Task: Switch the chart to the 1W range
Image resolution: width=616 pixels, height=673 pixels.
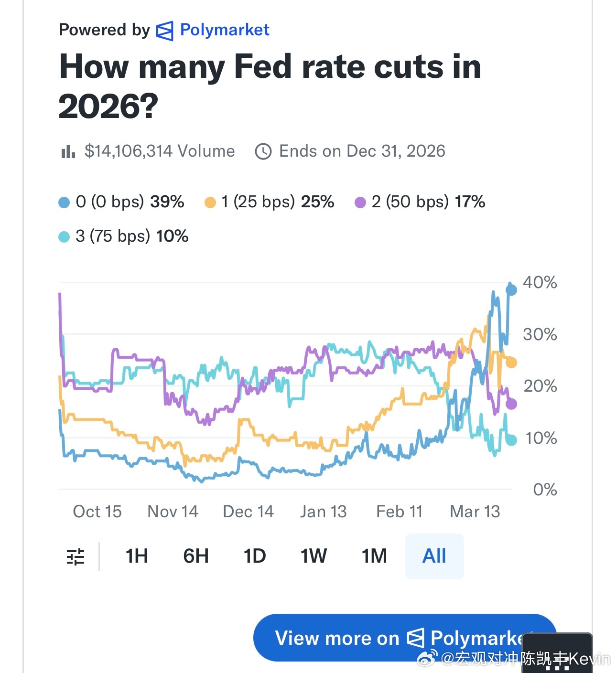Action: point(313,556)
